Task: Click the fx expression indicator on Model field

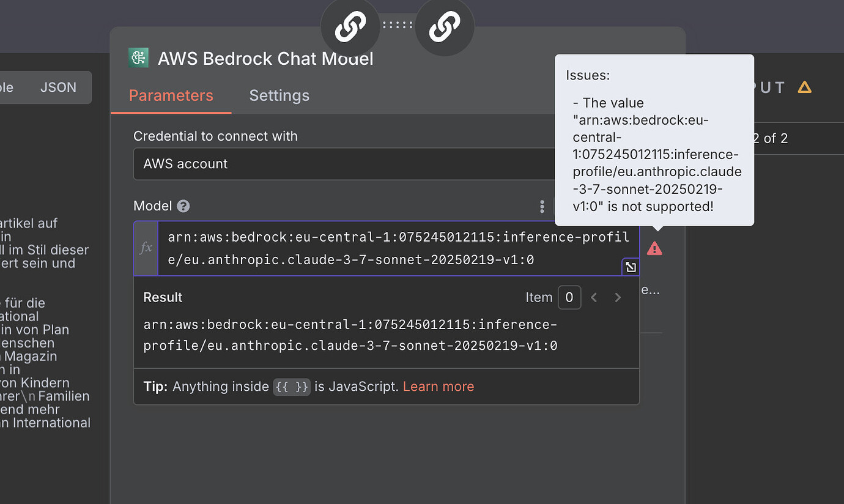Action: click(x=146, y=248)
